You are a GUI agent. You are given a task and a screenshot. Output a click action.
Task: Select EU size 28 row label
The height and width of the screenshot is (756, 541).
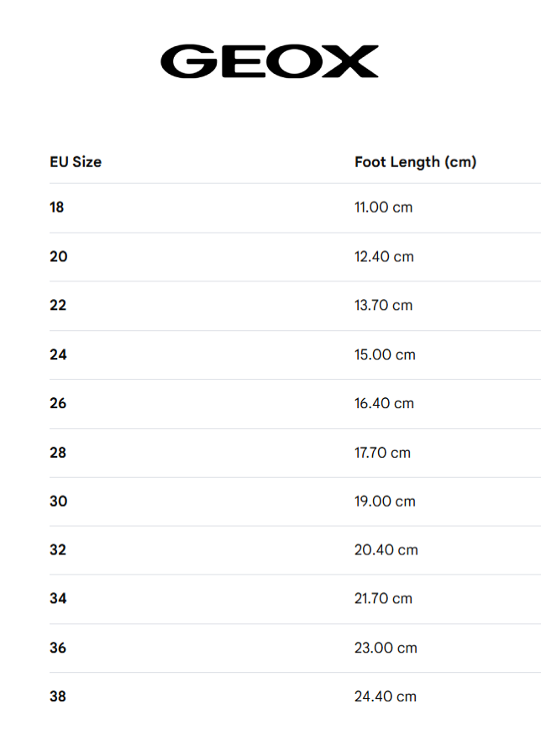click(x=58, y=452)
